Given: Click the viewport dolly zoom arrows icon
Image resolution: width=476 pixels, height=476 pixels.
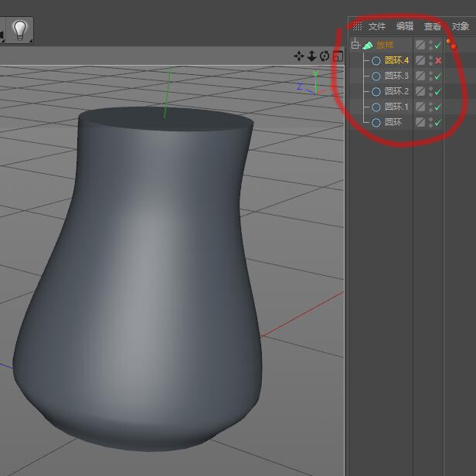Looking at the screenshot, I should click(311, 56).
